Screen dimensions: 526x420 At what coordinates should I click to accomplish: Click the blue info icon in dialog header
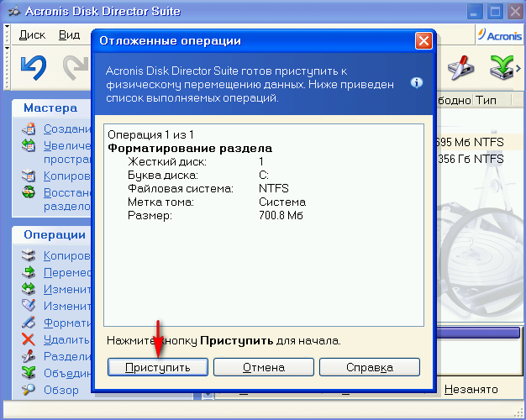pyautogui.click(x=417, y=83)
